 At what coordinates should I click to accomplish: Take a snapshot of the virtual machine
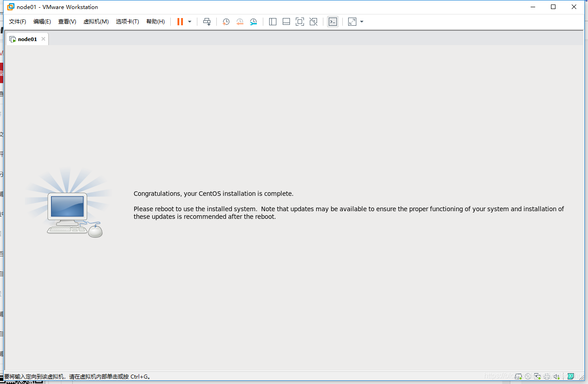tap(226, 22)
